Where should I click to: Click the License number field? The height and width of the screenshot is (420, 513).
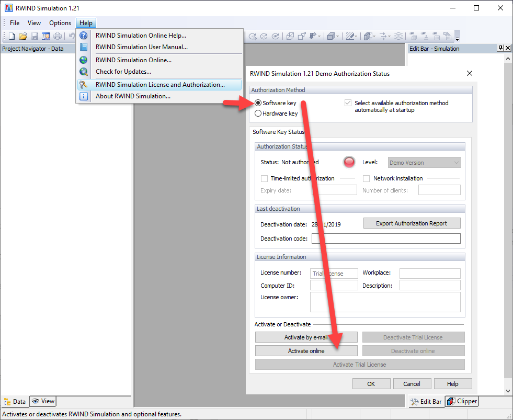pos(334,274)
